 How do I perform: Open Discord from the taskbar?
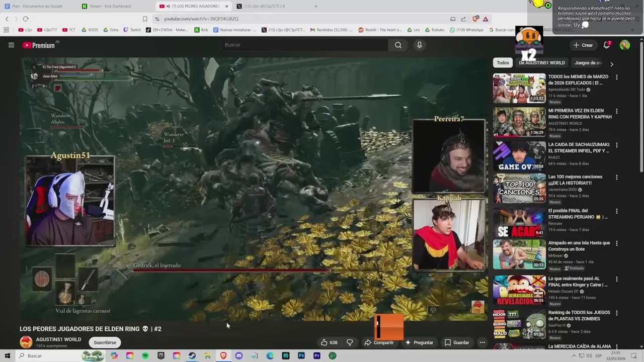click(x=239, y=355)
